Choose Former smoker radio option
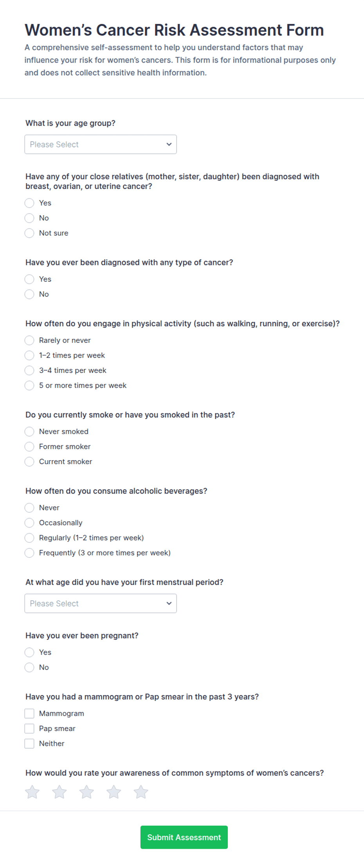This screenshot has width=364, height=868. tap(29, 447)
